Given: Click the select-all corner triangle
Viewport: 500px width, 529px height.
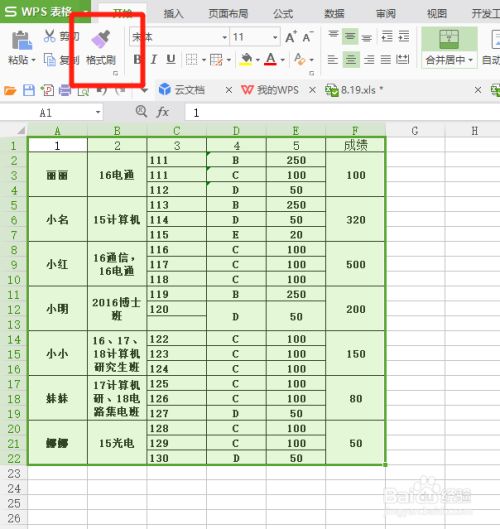Looking at the screenshot, I should tap(21, 131).
